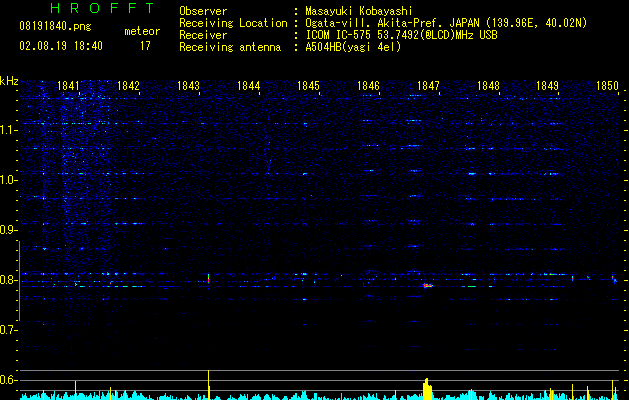
Task: Click the 0.9 kHz frequency label
Action: tap(9, 230)
